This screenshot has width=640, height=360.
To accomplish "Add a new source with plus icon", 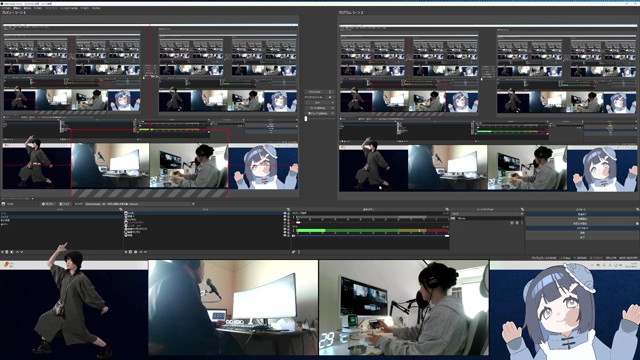I will 126,252.
